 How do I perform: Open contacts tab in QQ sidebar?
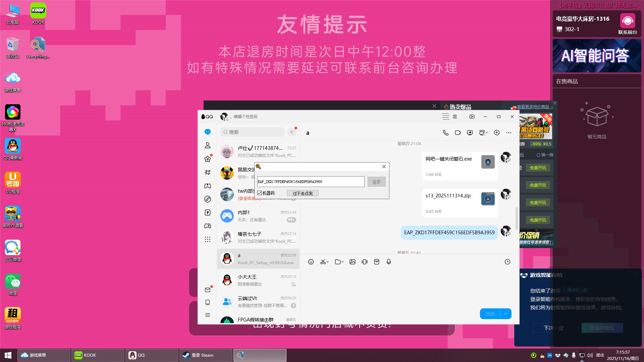pos(208,145)
